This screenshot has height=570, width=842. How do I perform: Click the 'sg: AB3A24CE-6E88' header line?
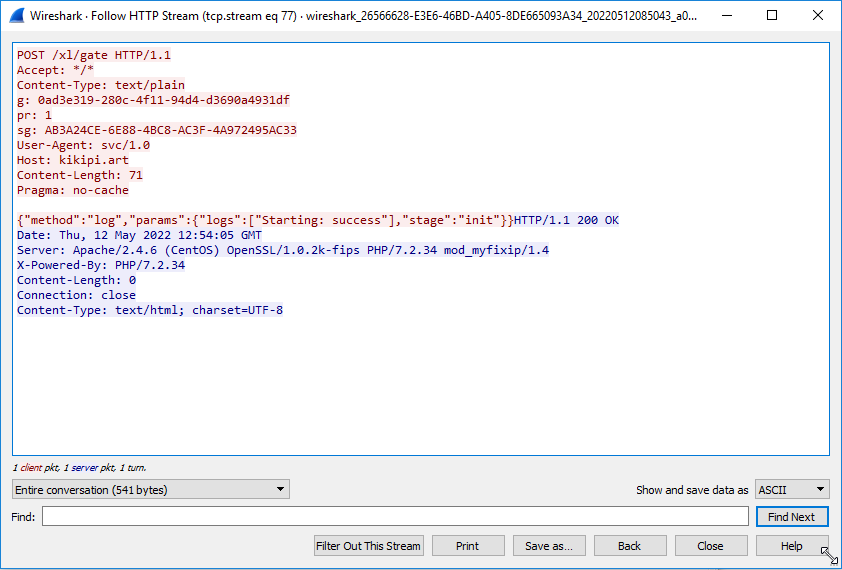[x=157, y=130]
